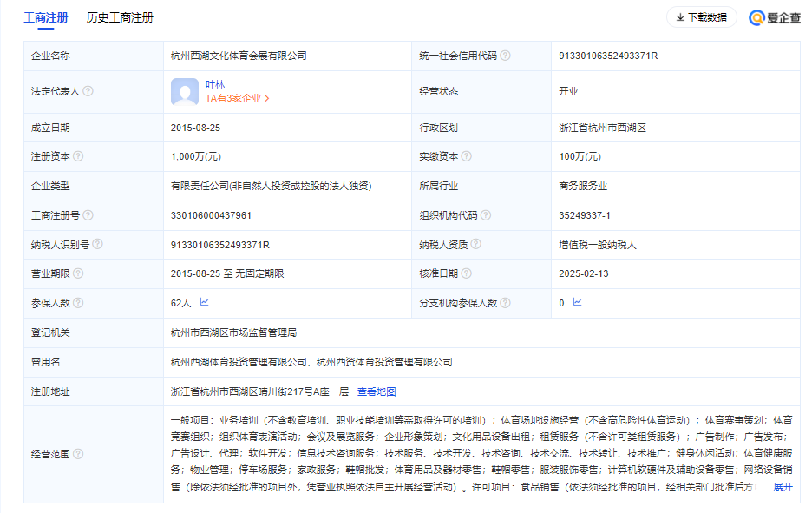Click help icon next to 法定代表人
The height and width of the screenshot is (513, 812).
tap(88, 91)
